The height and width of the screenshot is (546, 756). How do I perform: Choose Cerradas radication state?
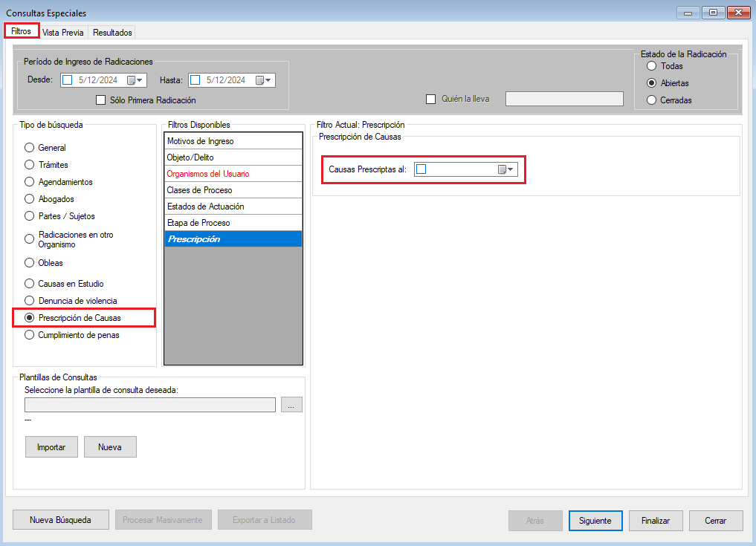(652, 100)
